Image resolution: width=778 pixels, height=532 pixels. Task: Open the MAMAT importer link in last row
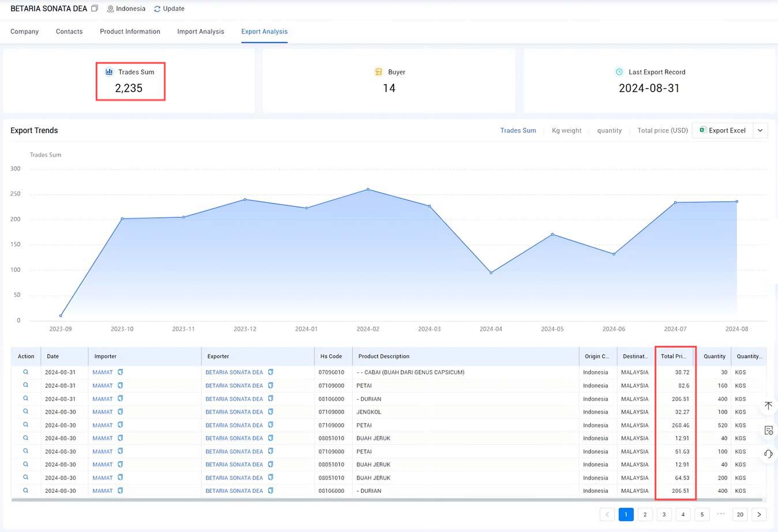tap(103, 491)
